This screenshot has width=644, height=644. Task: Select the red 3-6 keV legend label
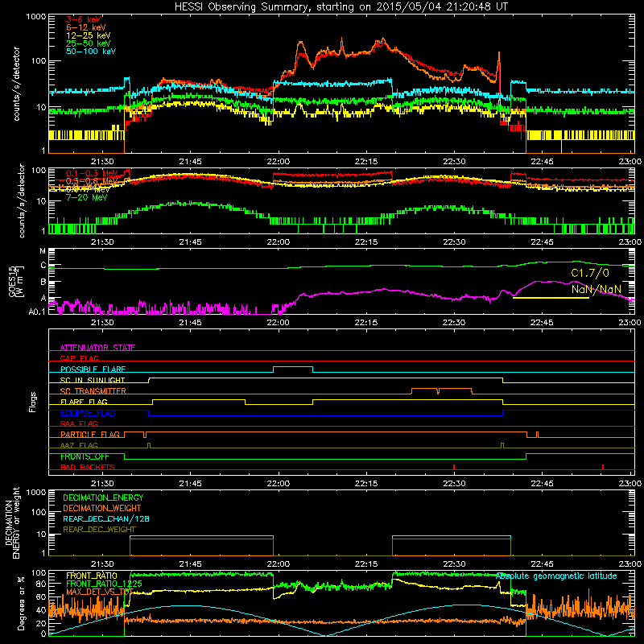(x=84, y=19)
